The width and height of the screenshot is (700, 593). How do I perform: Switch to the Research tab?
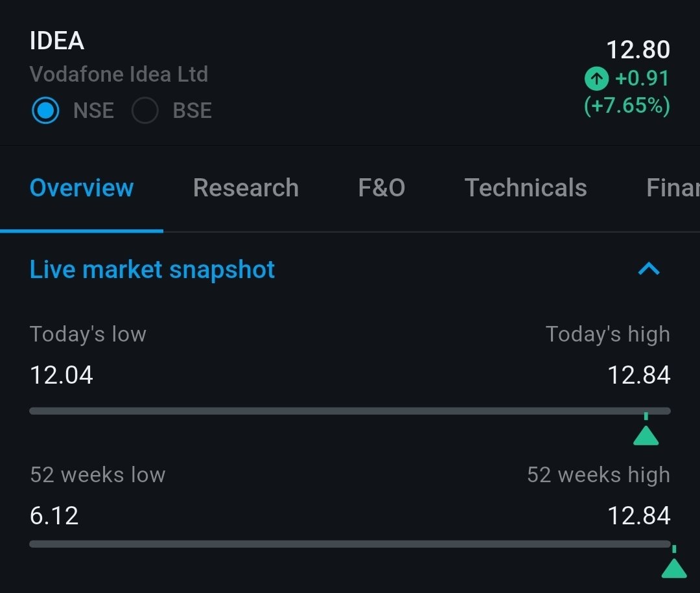pos(246,187)
